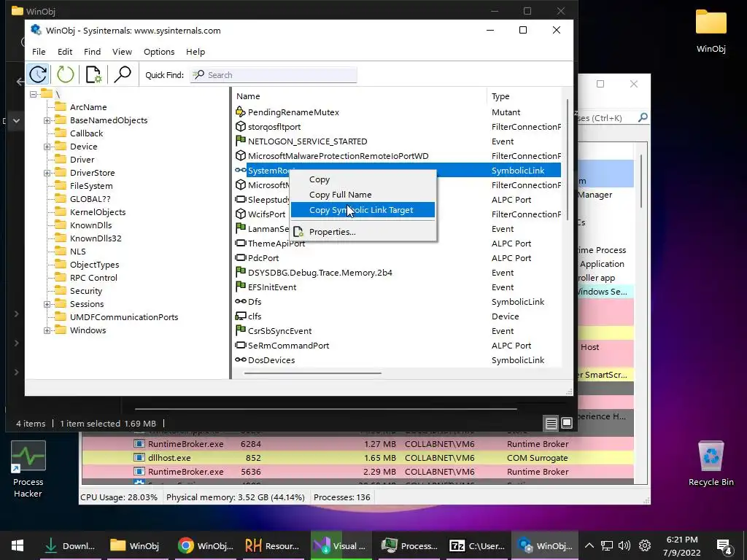The height and width of the screenshot is (560, 747).
Task: Open the Edit menu
Action: point(65,52)
